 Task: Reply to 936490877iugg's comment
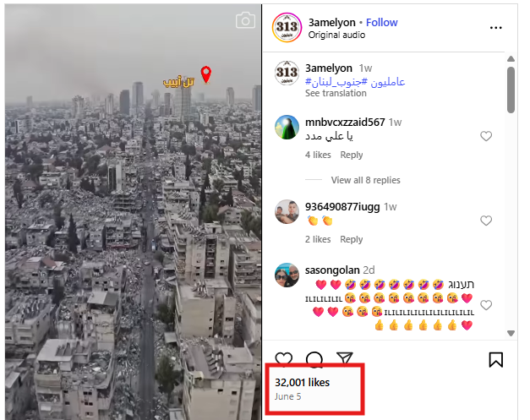pos(351,239)
